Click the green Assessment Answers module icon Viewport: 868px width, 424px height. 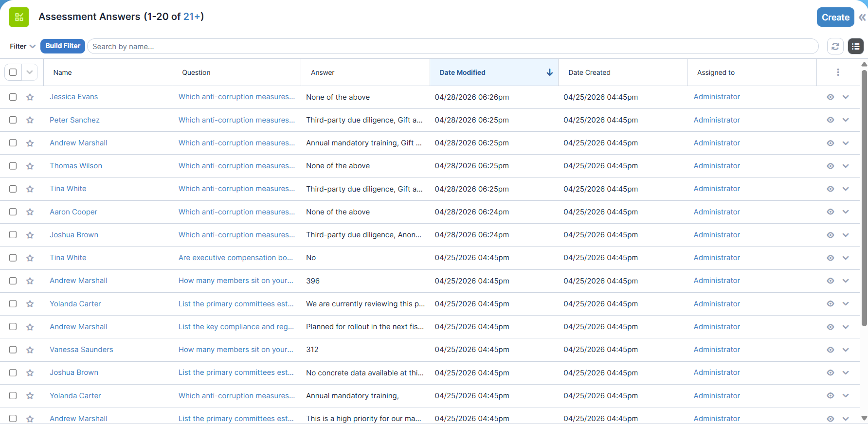19,17
